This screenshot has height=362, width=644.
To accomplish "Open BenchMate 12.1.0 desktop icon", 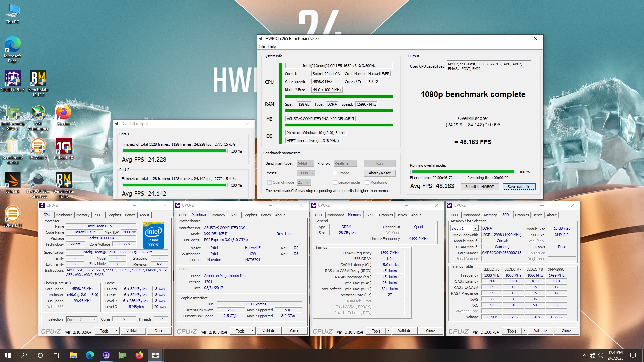I will point(64,185).
